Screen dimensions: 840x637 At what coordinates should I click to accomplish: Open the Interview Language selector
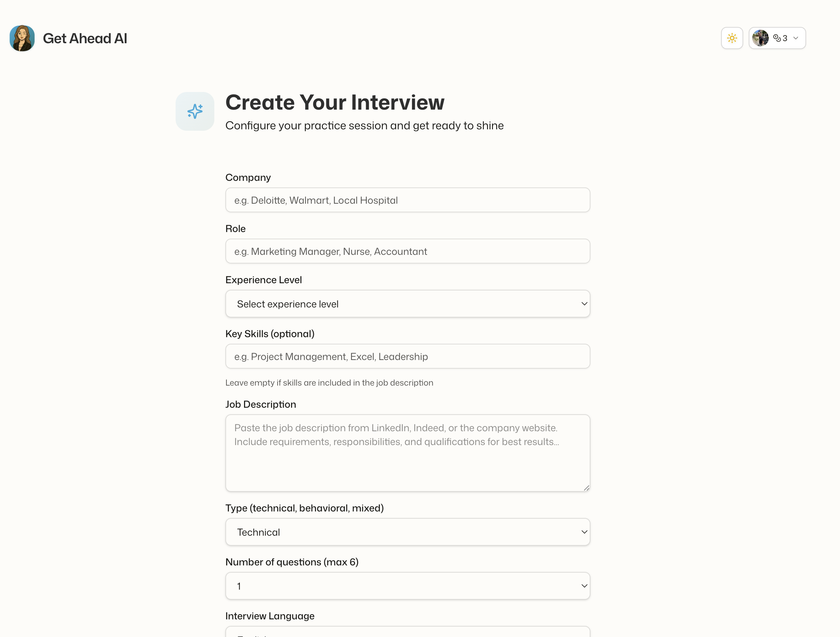coord(408,632)
